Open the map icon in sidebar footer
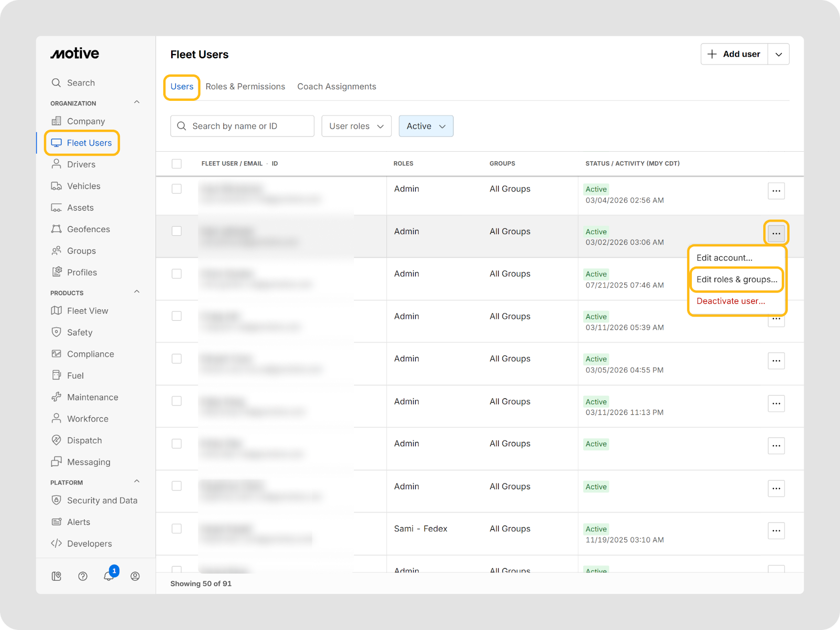 pos(57,576)
